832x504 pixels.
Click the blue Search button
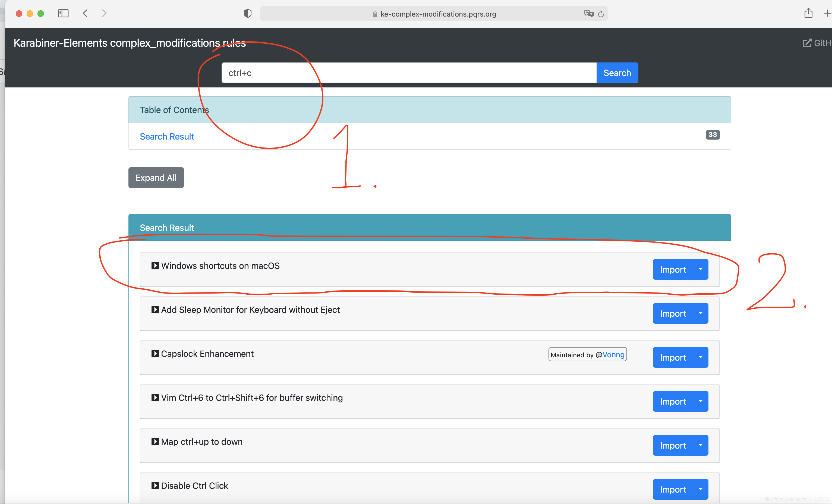(x=617, y=73)
